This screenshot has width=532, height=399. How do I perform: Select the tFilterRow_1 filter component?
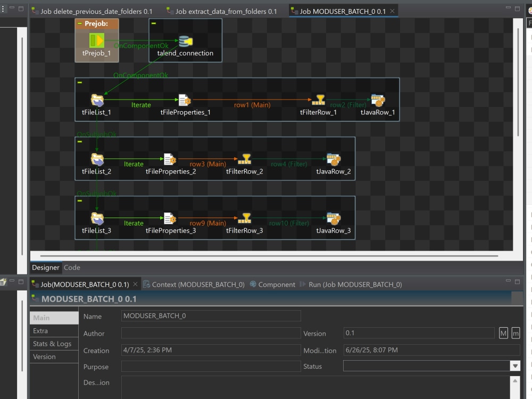click(318, 100)
